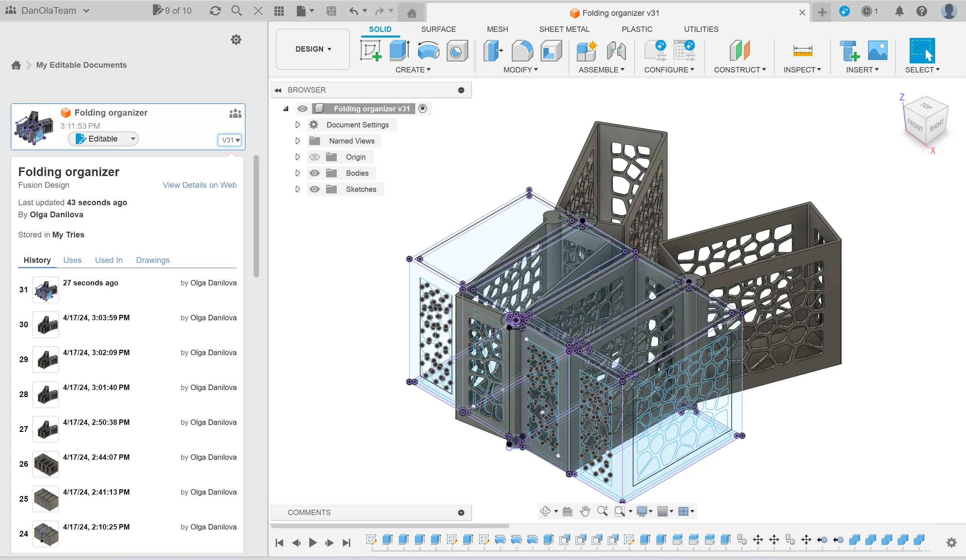The height and width of the screenshot is (560, 966).
Task: Hide the Sketches folder
Action: pyautogui.click(x=314, y=189)
